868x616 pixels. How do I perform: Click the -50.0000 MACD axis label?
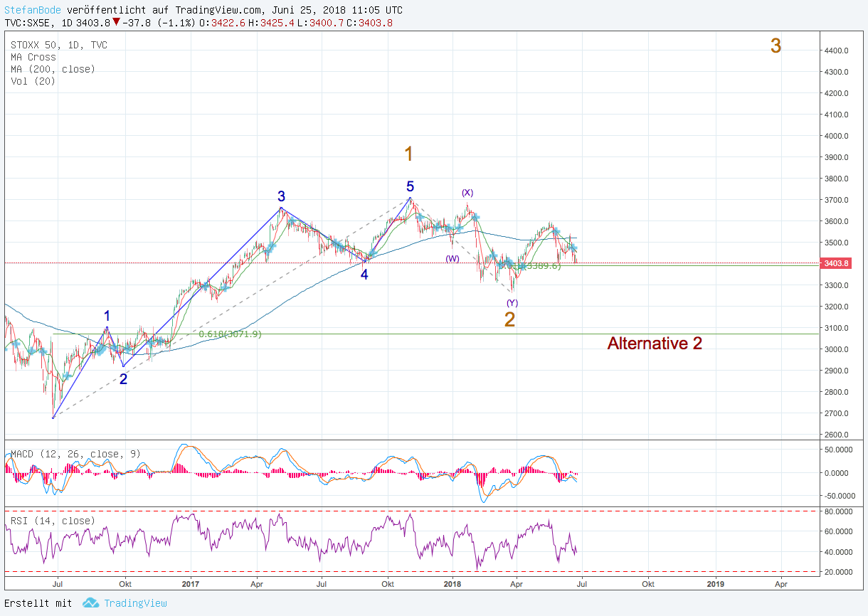[x=840, y=496]
